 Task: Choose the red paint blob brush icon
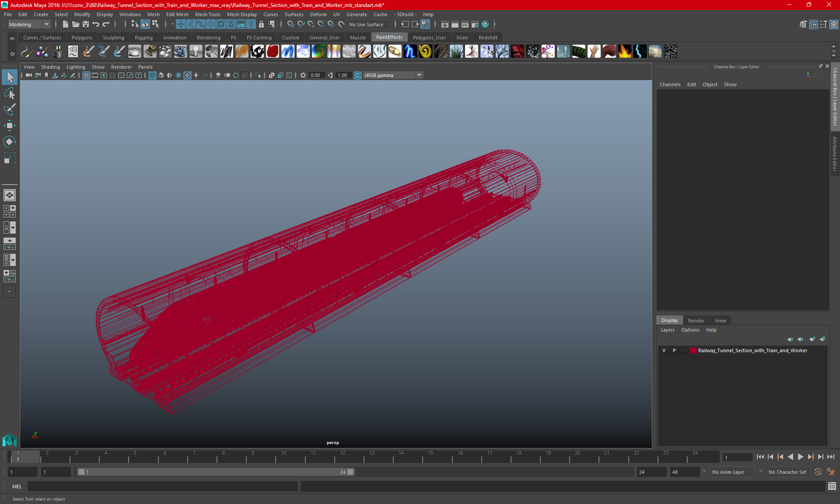[272, 52]
